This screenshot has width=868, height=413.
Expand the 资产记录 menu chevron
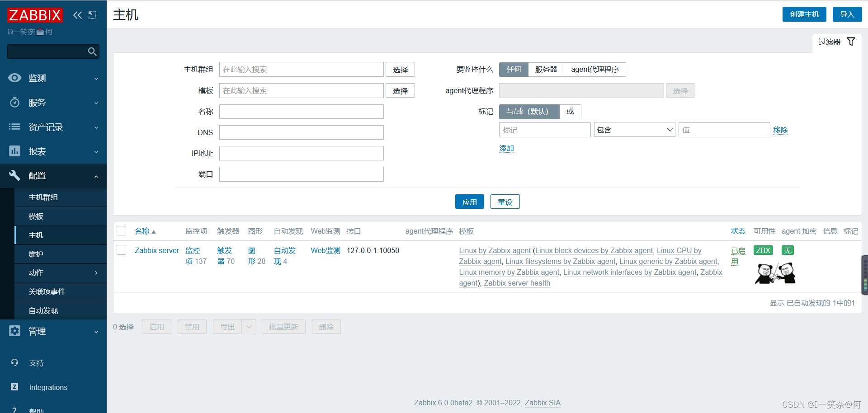pos(96,127)
